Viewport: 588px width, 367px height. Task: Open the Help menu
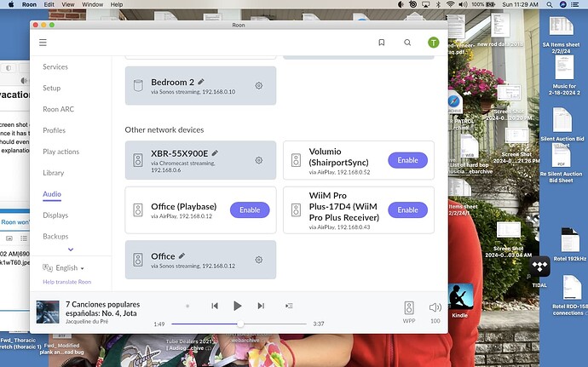[x=117, y=4]
